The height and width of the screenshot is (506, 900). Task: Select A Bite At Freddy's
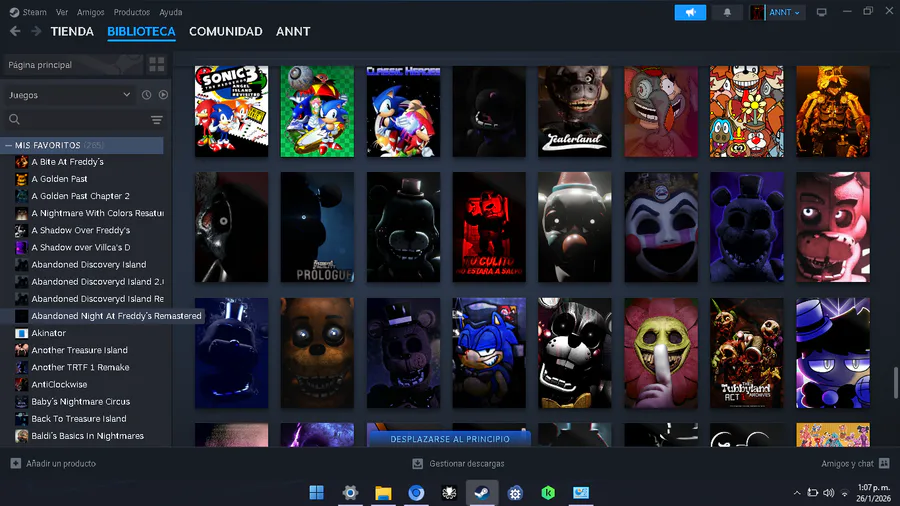[67, 162]
